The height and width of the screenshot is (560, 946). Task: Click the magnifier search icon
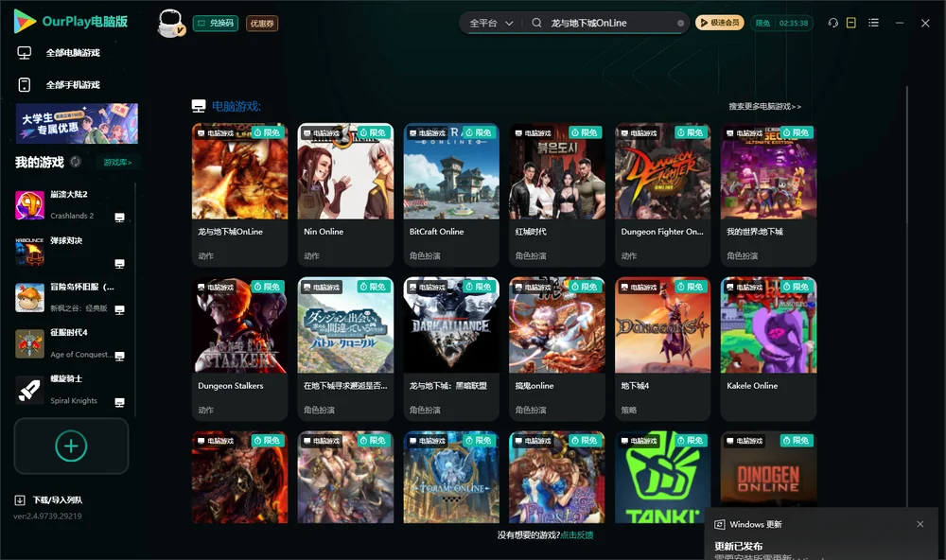pos(536,23)
